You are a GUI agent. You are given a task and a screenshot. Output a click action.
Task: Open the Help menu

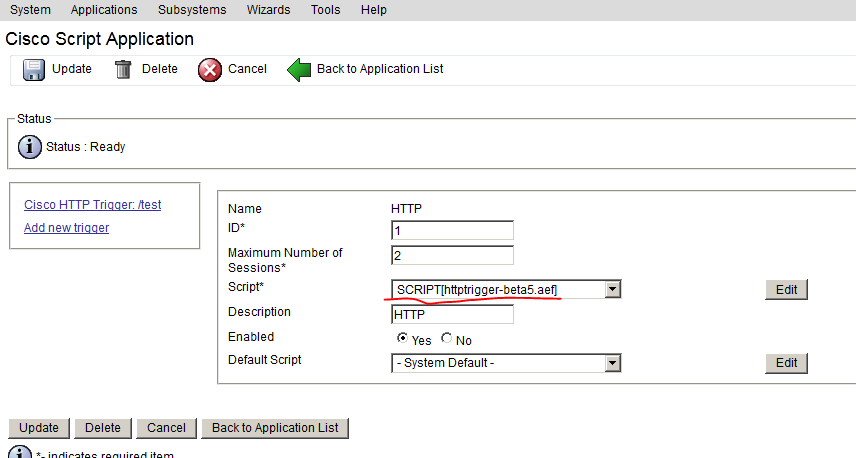[x=373, y=10]
